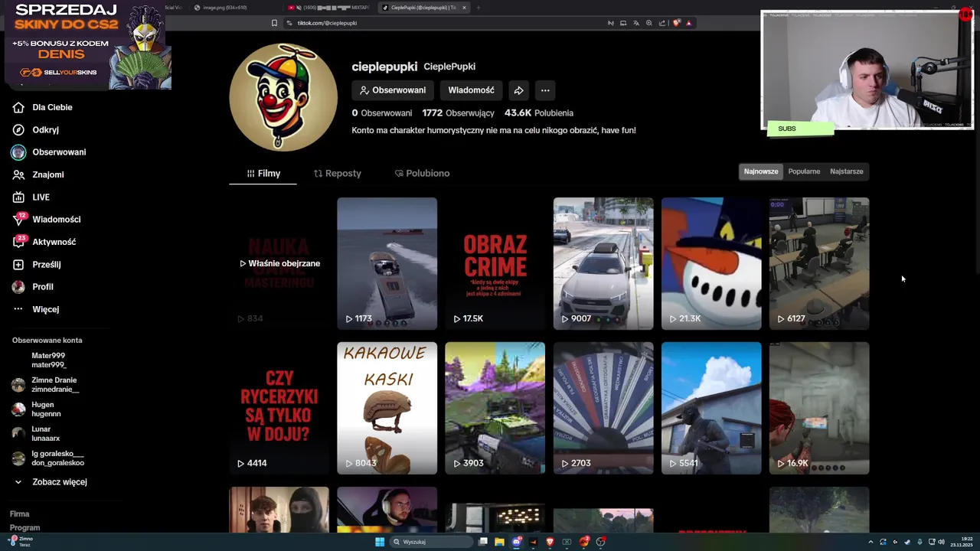Screen dimensions: 980x551
Task: Zoom page via magnifier icon
Action: pos(649,23)
